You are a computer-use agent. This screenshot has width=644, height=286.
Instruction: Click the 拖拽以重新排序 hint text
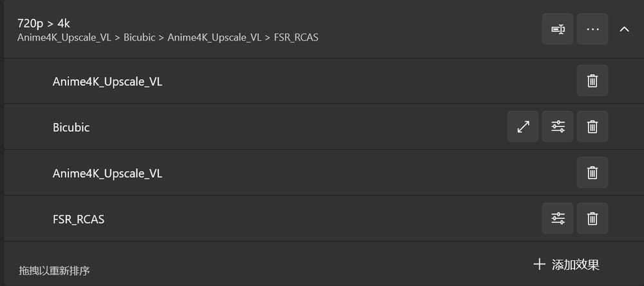pos(54,271)
